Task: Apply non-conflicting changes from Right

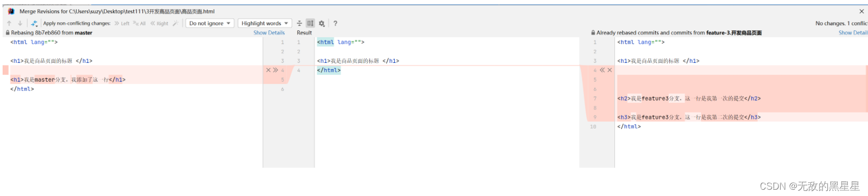Action: pyautogui.click(x=159, y=23)
